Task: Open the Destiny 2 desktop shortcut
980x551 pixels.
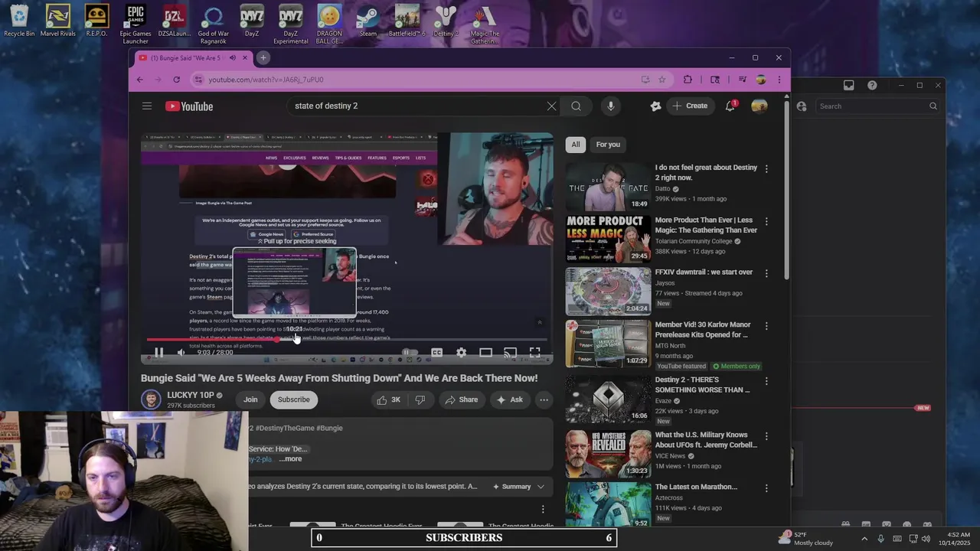Action: (x=446, y=21)
